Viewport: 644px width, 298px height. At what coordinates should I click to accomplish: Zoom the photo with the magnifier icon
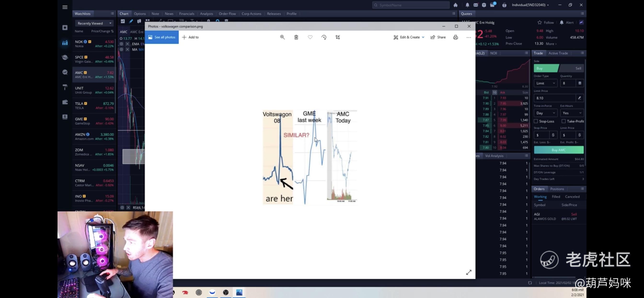tap(282, 37)
